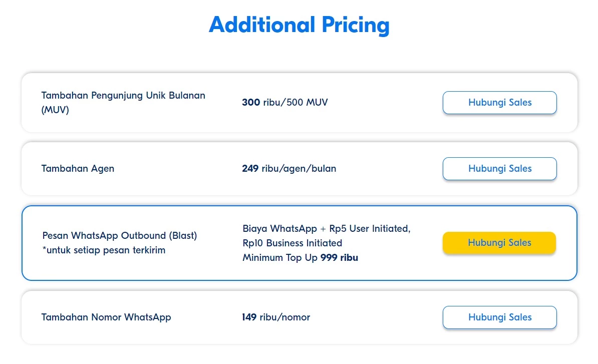Select the Minimum Top Up 999 ribu text
Viewport: 598px width, 364px height.
tap(301, 258)
